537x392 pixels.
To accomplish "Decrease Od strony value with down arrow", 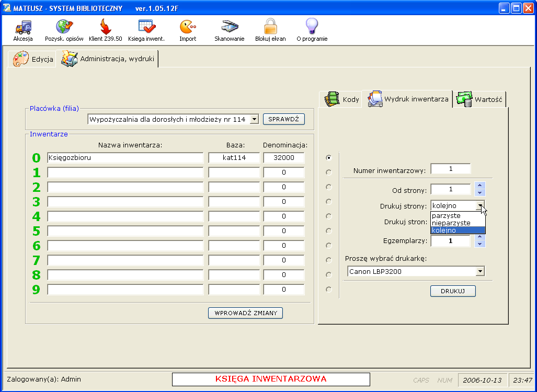I will [x=480, y=193].
